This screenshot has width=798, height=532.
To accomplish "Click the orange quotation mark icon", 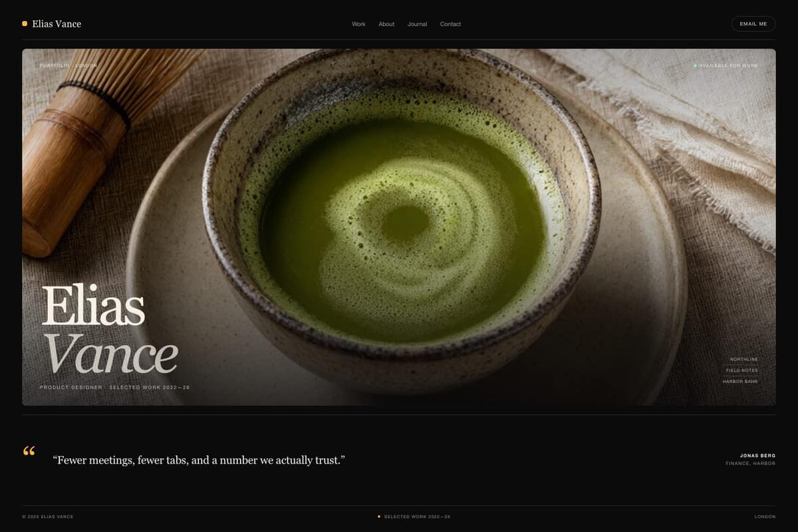I will point(29,452).
